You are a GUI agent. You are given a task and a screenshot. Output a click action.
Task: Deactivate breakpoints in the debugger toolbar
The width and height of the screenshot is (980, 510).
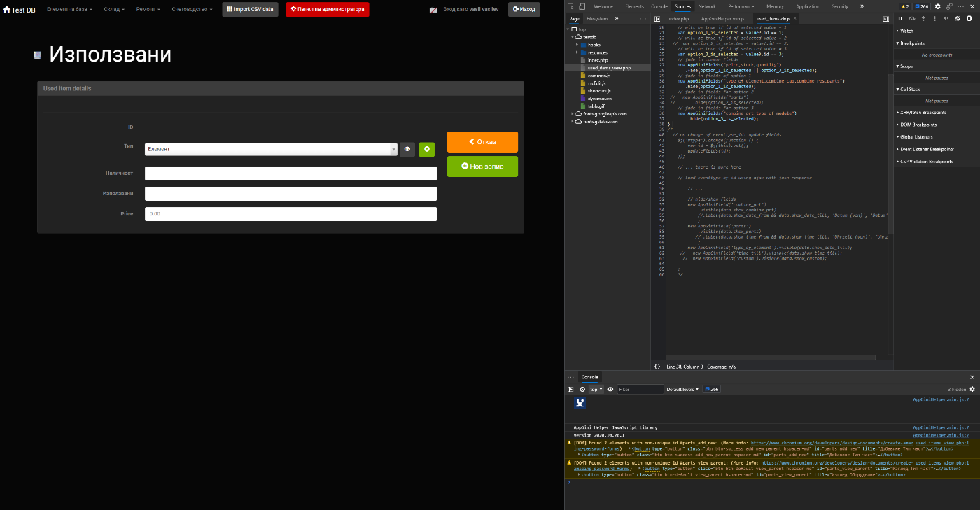pos(958,18)
